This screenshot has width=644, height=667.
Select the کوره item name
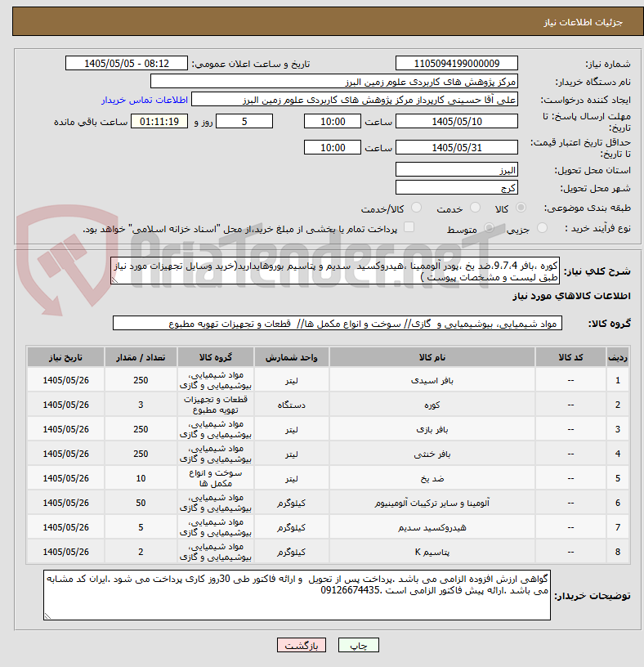point(432,405)
